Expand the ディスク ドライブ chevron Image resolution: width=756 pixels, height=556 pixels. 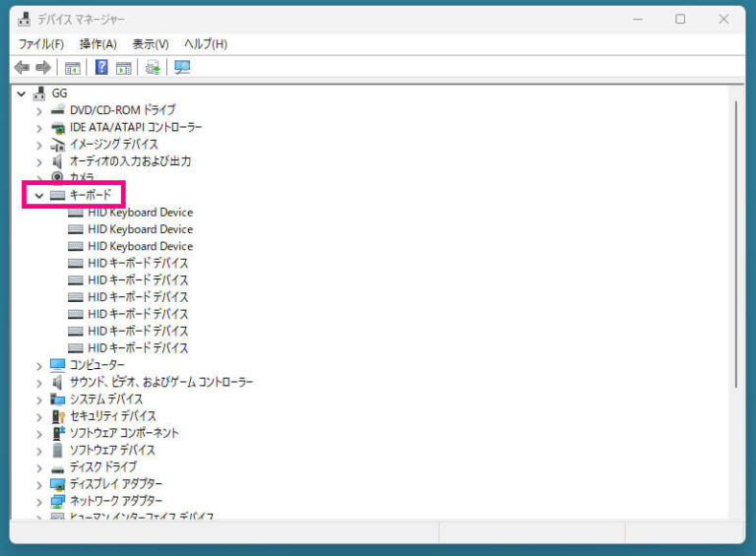pos(39,467)
